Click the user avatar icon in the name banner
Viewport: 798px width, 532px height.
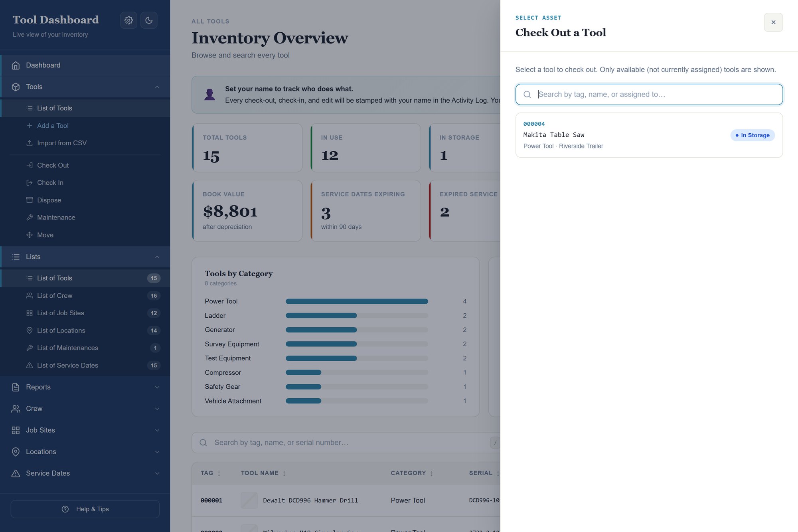(x=209, y=95)
